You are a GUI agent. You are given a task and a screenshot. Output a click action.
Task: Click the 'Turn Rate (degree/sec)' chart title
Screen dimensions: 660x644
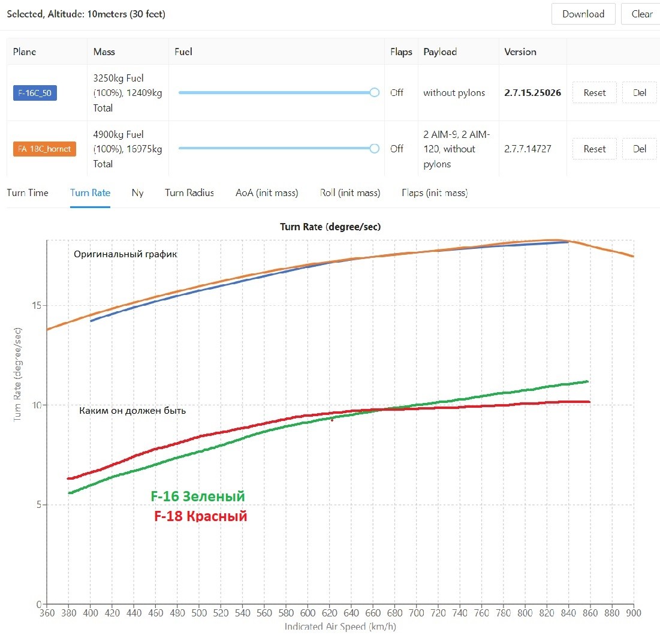click(330, 227)
